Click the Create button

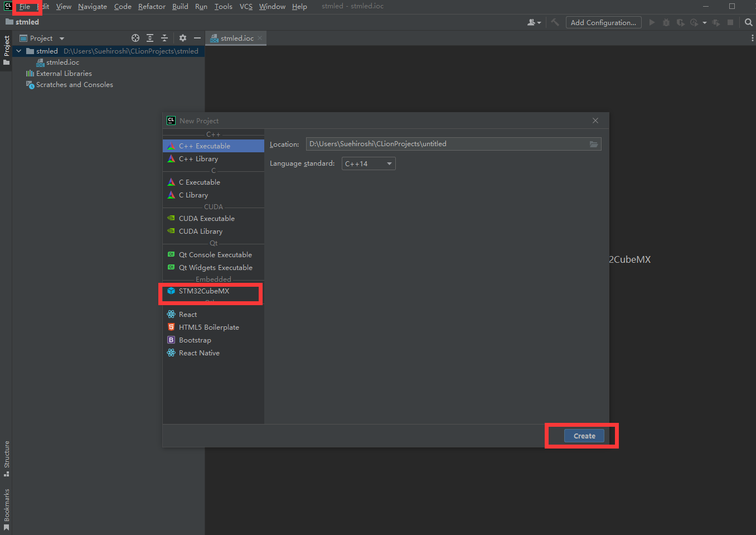(584, 436)
